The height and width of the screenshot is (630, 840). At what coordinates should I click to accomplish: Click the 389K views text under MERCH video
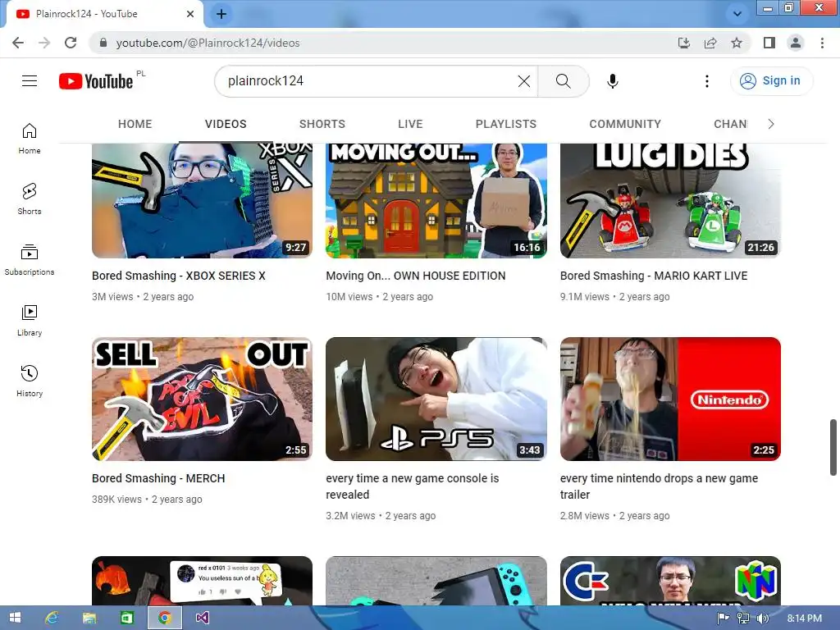[x=116, y=500]
